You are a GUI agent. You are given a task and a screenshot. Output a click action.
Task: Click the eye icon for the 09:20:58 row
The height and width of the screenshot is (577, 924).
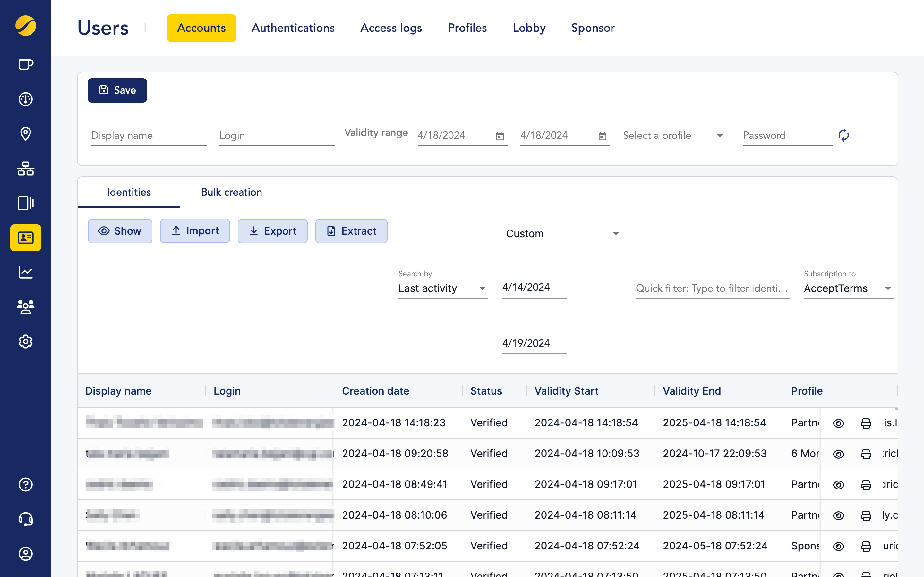(x=838, y=454)
